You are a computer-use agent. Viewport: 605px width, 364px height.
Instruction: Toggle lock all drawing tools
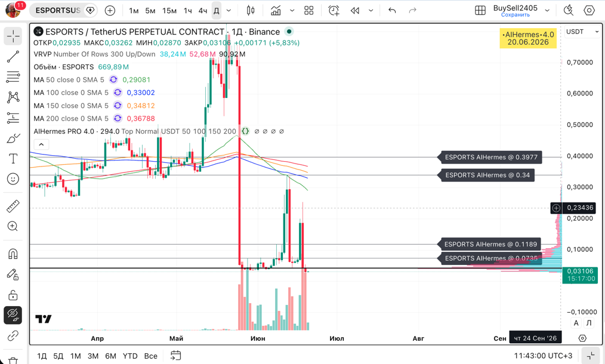tap(13, 295)
